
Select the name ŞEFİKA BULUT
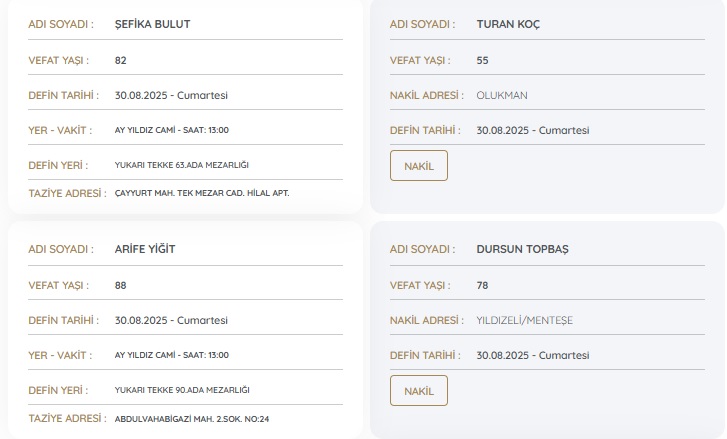point(152,24)
